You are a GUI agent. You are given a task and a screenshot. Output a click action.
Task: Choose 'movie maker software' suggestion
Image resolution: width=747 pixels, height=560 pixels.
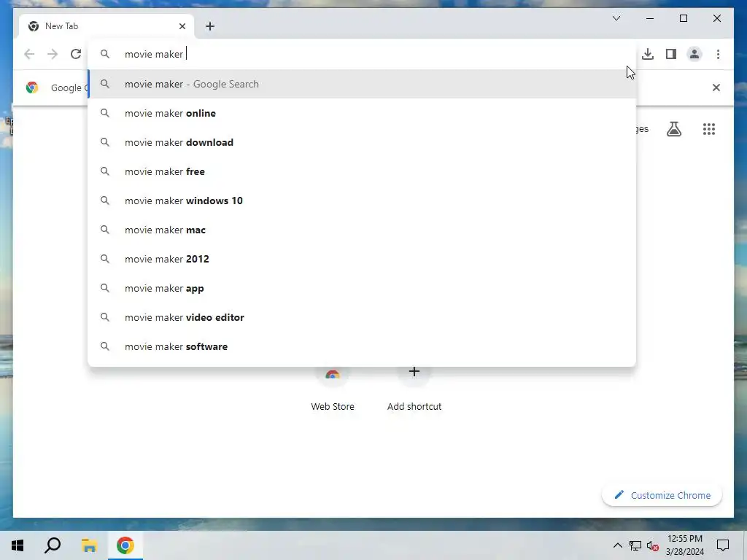click(362, 346)
